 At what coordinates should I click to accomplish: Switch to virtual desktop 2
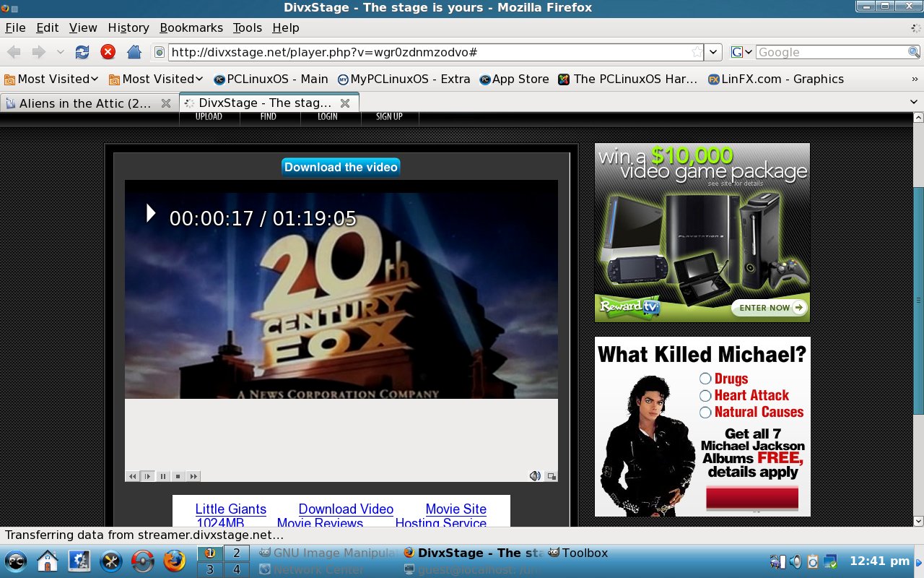pos(236,553)
